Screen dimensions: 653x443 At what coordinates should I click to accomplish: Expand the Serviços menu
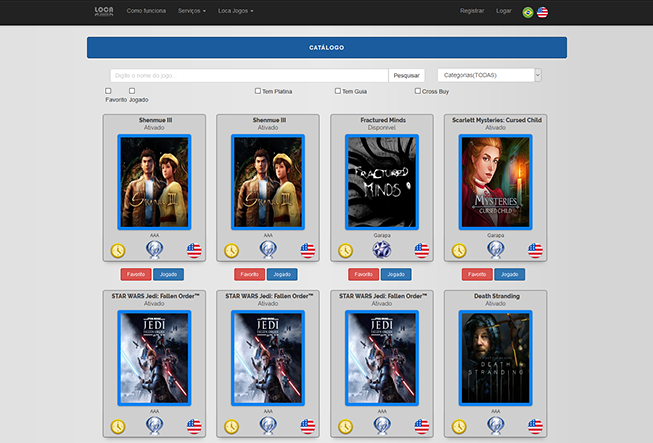point(192,11)
